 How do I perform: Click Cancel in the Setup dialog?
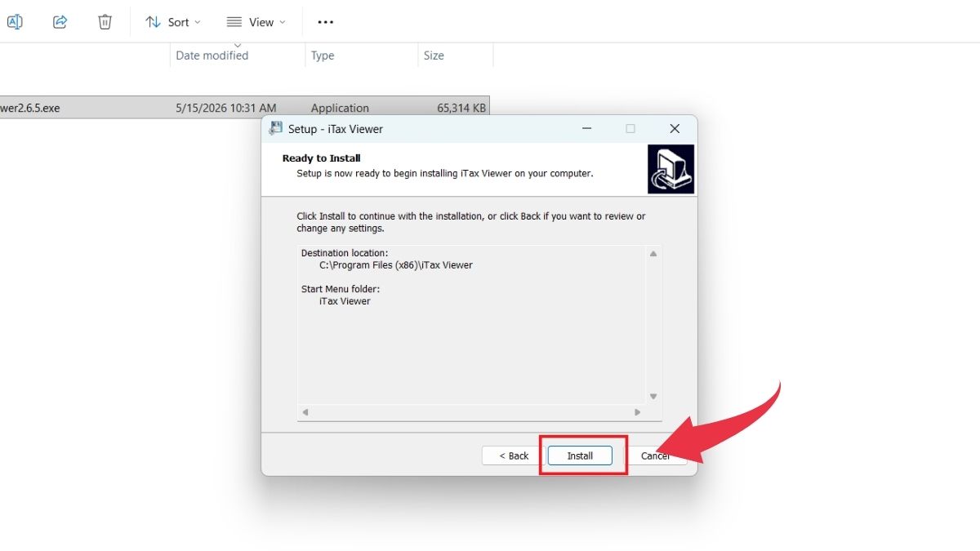coord(657,455)
